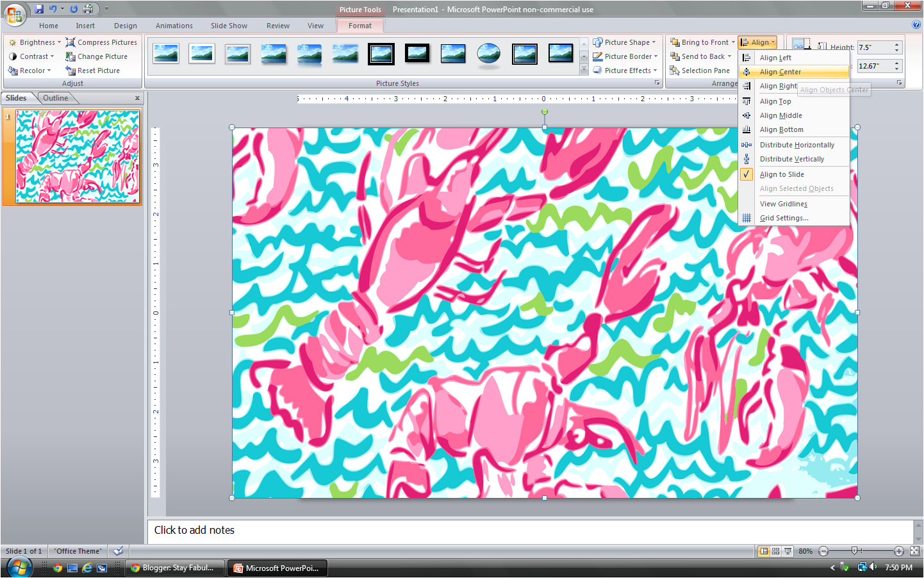Expand the Picture Shape menu
This screenshot has height=578, width=924.
pos(625,42)
